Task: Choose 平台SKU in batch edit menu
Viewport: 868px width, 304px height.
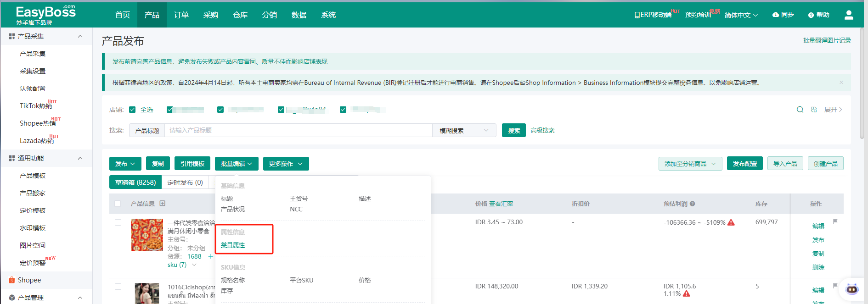Action: 302,280
